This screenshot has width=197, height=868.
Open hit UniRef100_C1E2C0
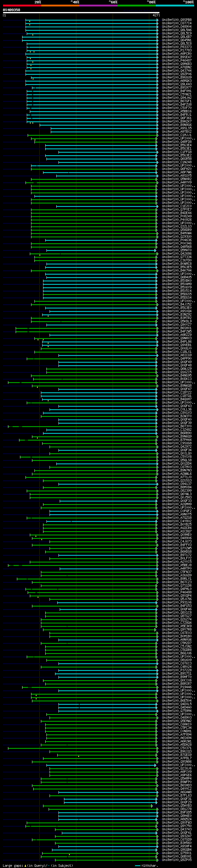[x=177, y=206]
